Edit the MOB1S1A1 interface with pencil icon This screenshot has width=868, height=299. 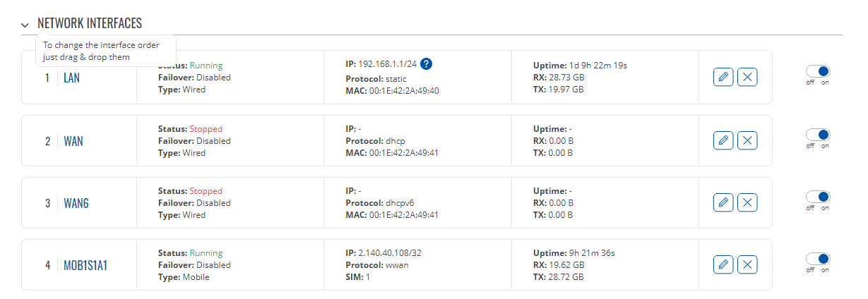pyautogui.click(x=723, y=265)
